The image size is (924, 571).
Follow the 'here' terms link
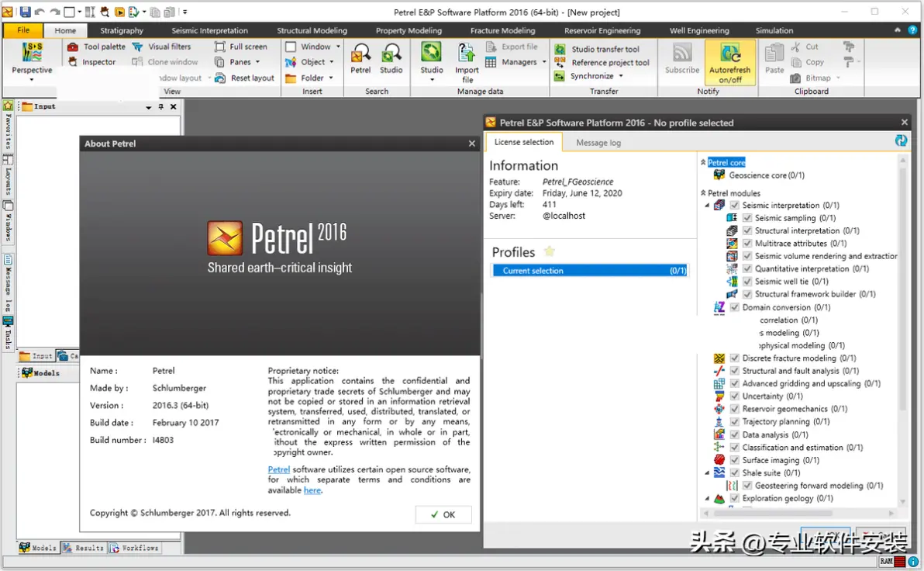coord(312,490)
